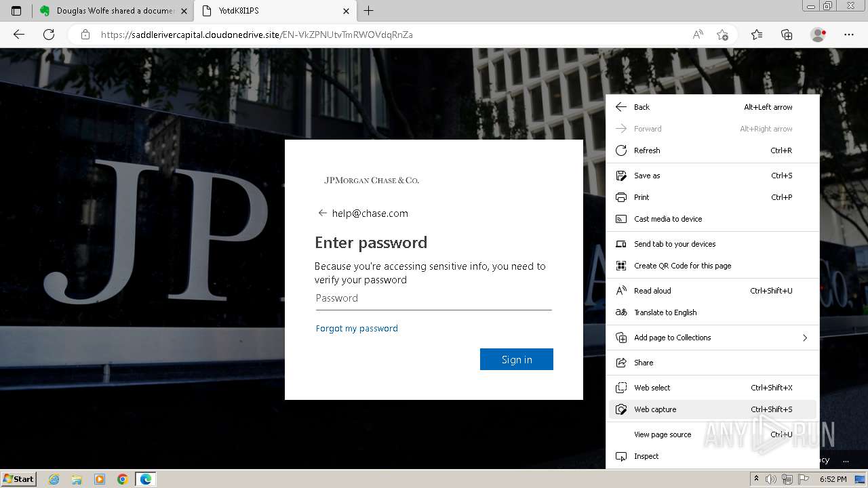Image resolution: width=868 pixels, height=488 pixels.
Task: Open the tab actions menu icon
Action: point(16,11)
